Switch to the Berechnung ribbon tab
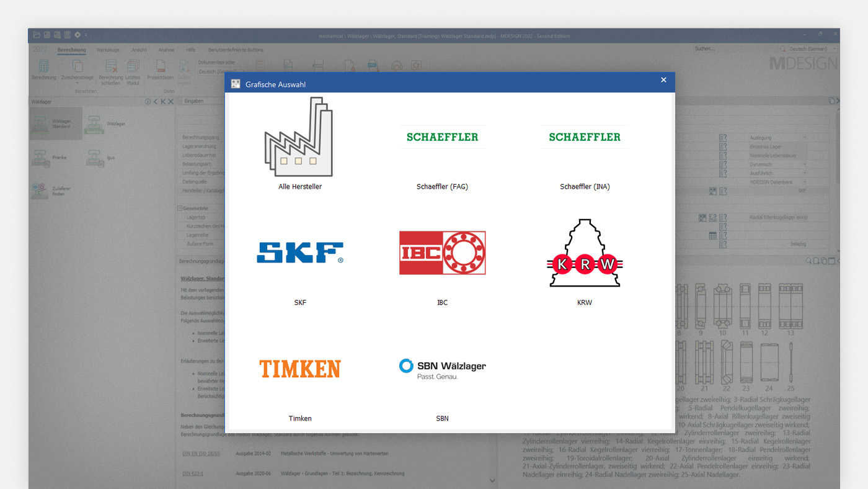This screenshot has width=868, height=489. coord(72,50)
